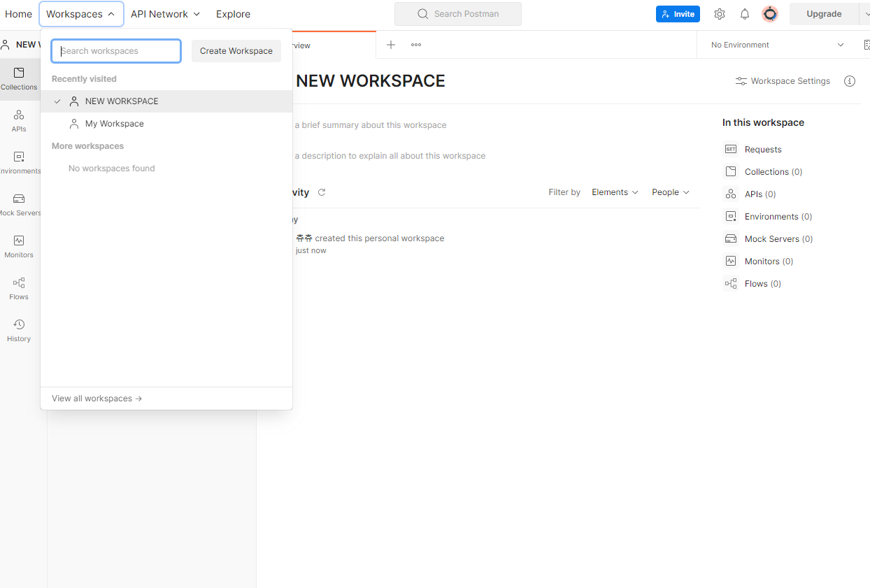Image resolution: width=870 pixels, height=588 pixels.
Task: Focus the Search workspaces field
Action: coord(116,51)
